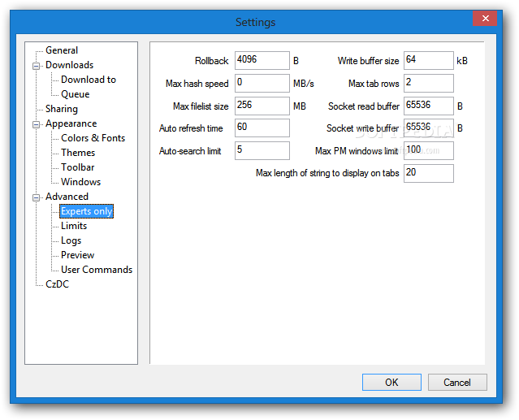Click the Socket read buffer label
Image resolution: width=519 pixels, height=420 pixels.
(x=364, y=106)
